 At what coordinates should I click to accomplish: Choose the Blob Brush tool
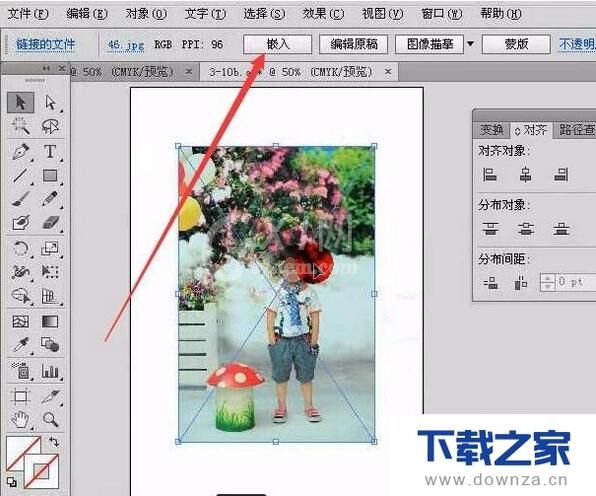click(x=21, y=222)
